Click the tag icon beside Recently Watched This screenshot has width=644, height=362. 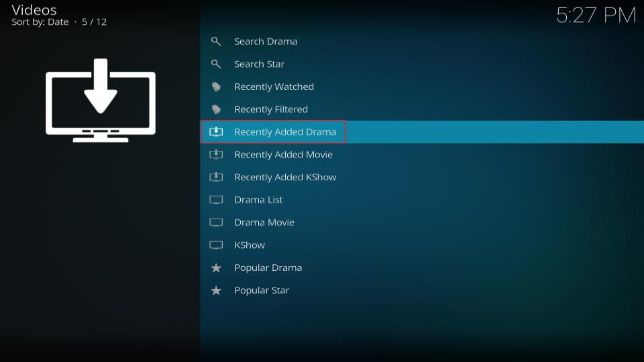[x=216, y=86]
